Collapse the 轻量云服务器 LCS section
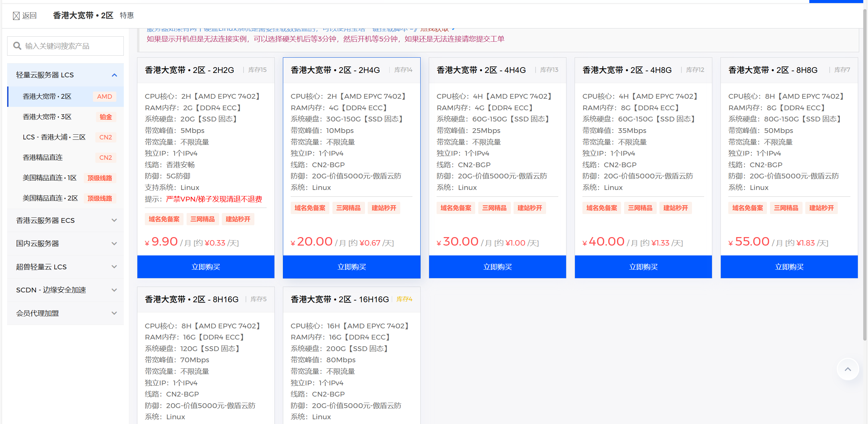Image resolution: width=868 pixels, height=424 pixels. pos(114,75)
